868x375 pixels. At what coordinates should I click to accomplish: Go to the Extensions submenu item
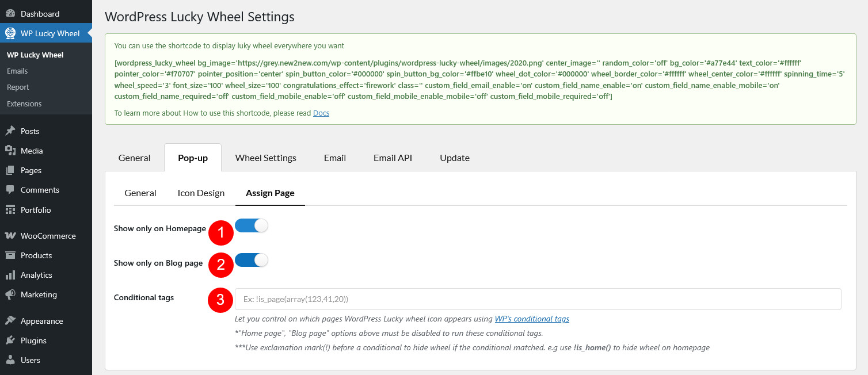tap(24, 104)
